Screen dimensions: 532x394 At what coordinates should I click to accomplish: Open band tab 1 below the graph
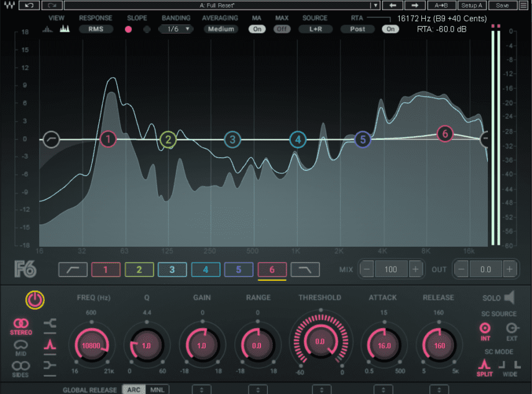[106, 270]
